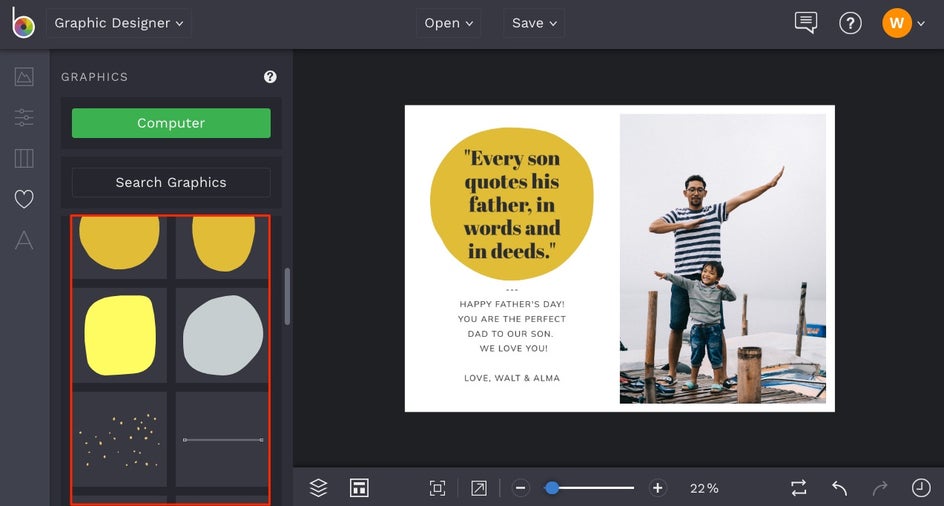Click the zoom slider handle
This screenshot has height=506, width=944.
[x=552, y=488]
